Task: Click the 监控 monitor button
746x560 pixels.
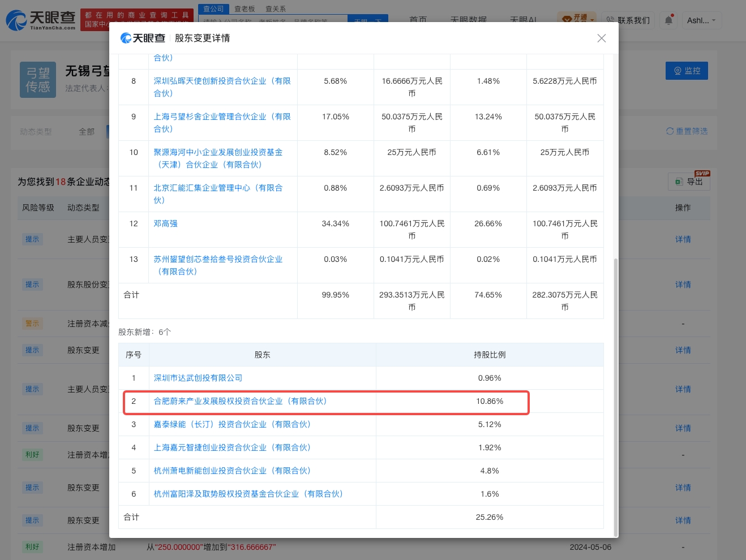Action: click(687, 71)
